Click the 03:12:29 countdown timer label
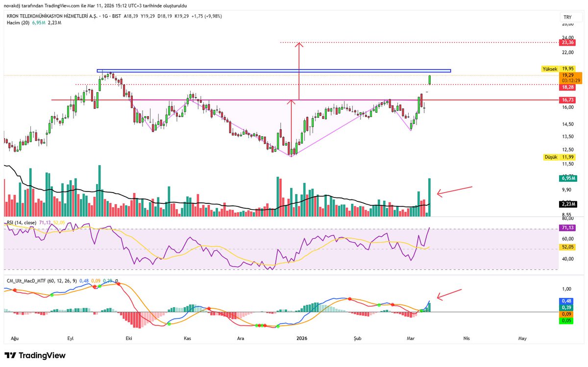Screen dimensions: 588x367 pos(571,80)
